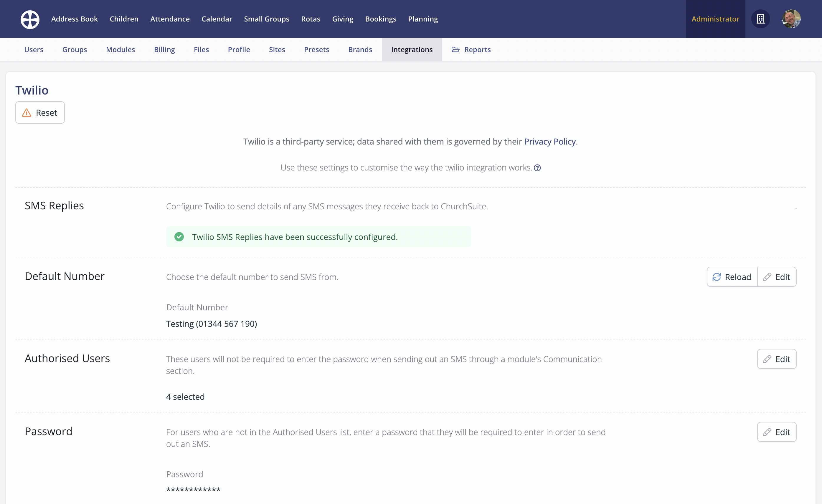Edit the Default Number setting
Screen dimensions: 822x504
pyautogui.click(x=777, y=277)
